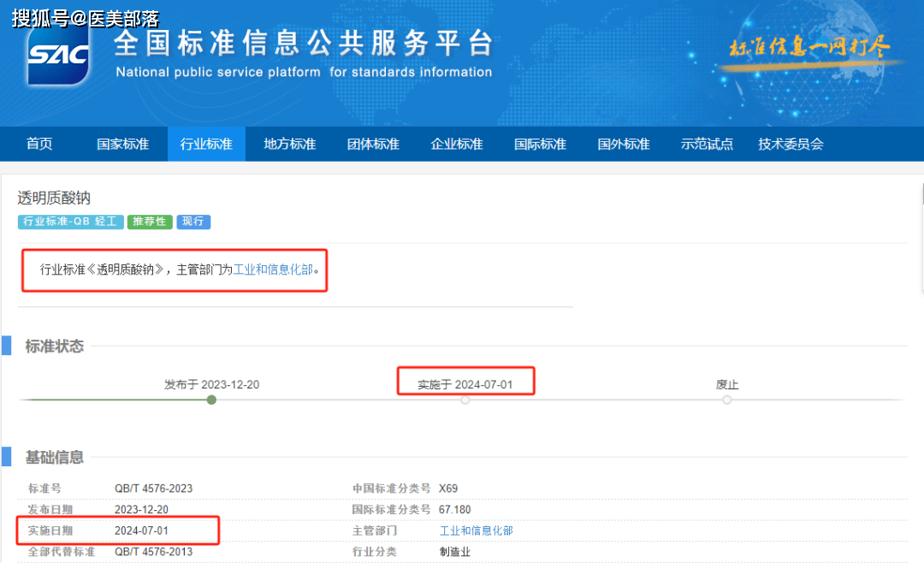
Task: Click the green 推荐性 tag
Action: [149, 222]
